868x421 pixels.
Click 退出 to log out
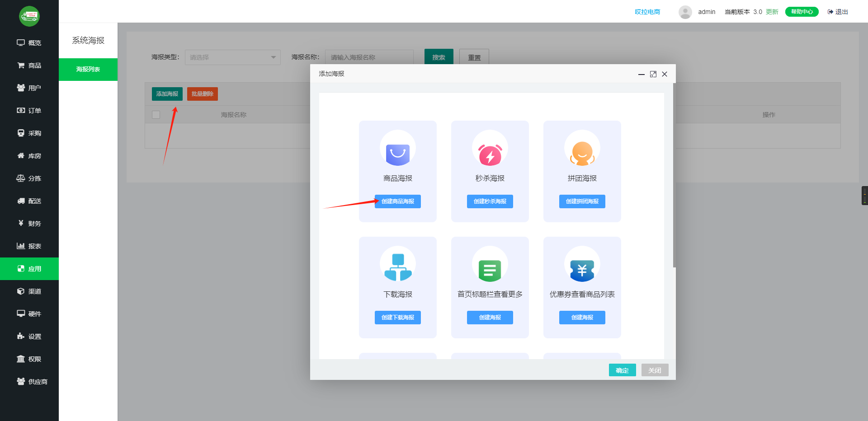(x=838, y=12)
